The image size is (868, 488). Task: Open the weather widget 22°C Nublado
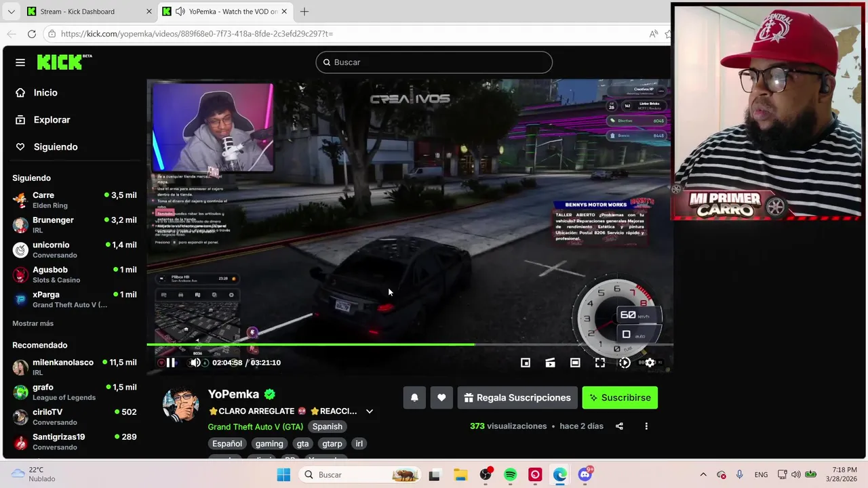point(33,474)
